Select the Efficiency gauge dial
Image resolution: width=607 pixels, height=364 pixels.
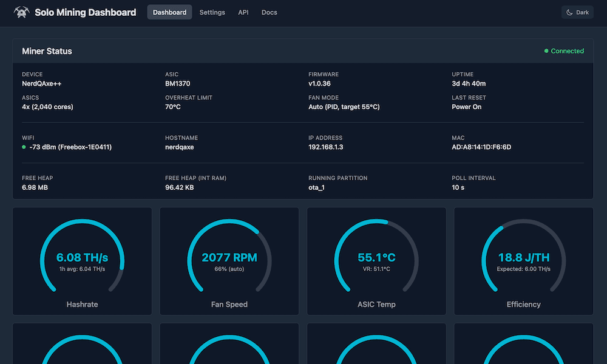click(x=523, y=258)
